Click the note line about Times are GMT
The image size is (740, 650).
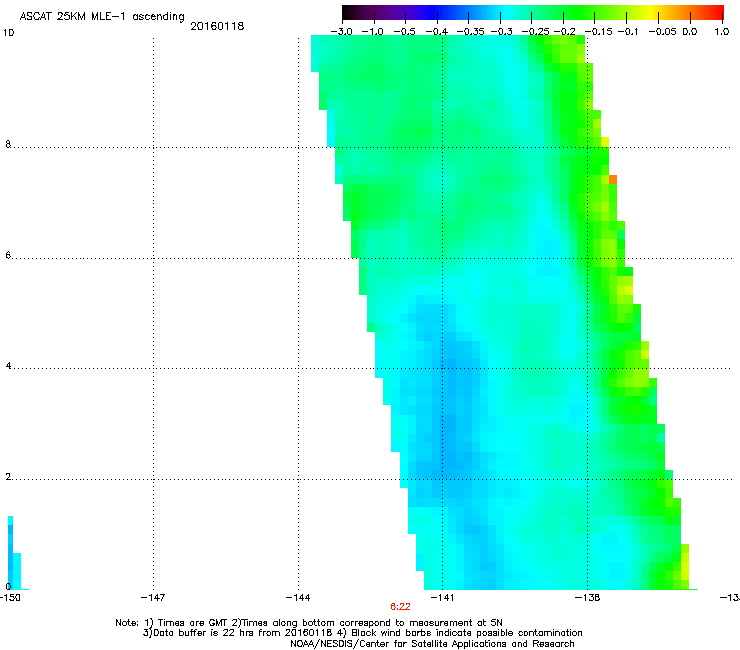[309, 623]
